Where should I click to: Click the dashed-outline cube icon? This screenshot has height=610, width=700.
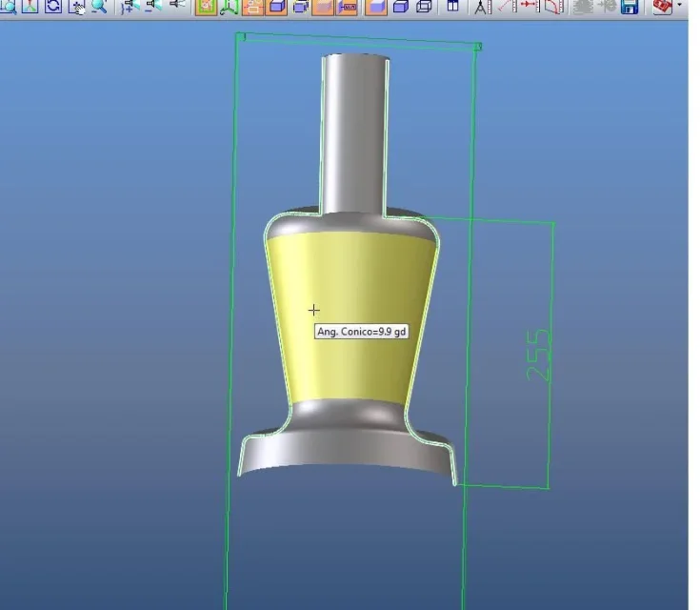coord(301,8)
